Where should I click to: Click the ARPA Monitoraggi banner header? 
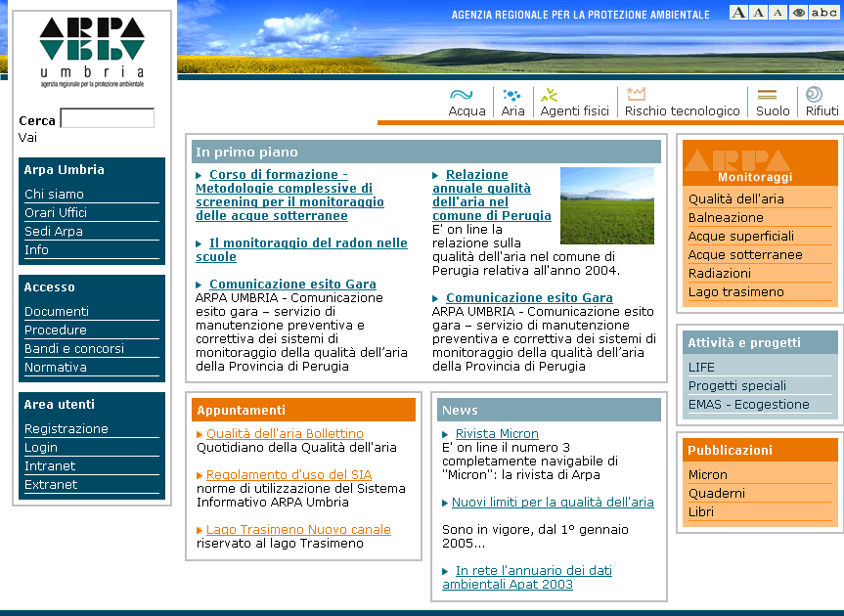click(x=760, y=163)
